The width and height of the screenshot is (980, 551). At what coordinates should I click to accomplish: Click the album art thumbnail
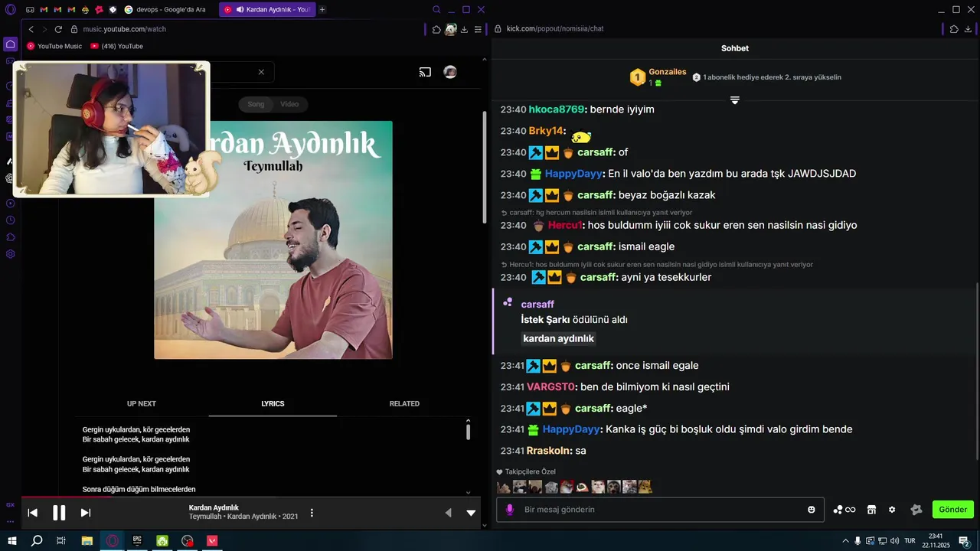tap(273, 240)
